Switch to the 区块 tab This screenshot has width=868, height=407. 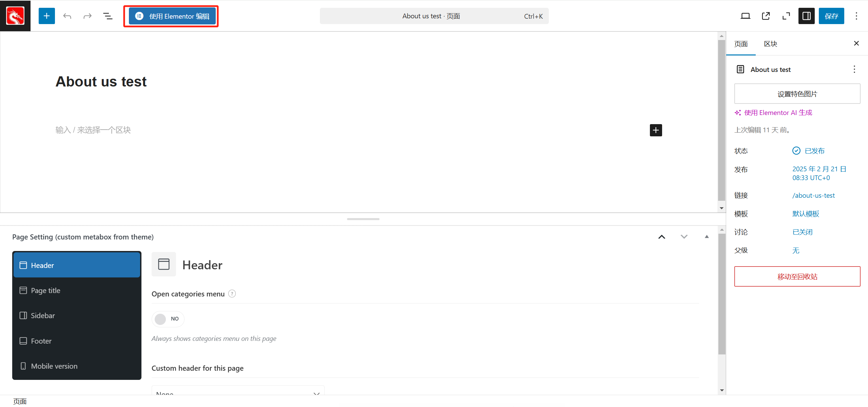(770, 44)
